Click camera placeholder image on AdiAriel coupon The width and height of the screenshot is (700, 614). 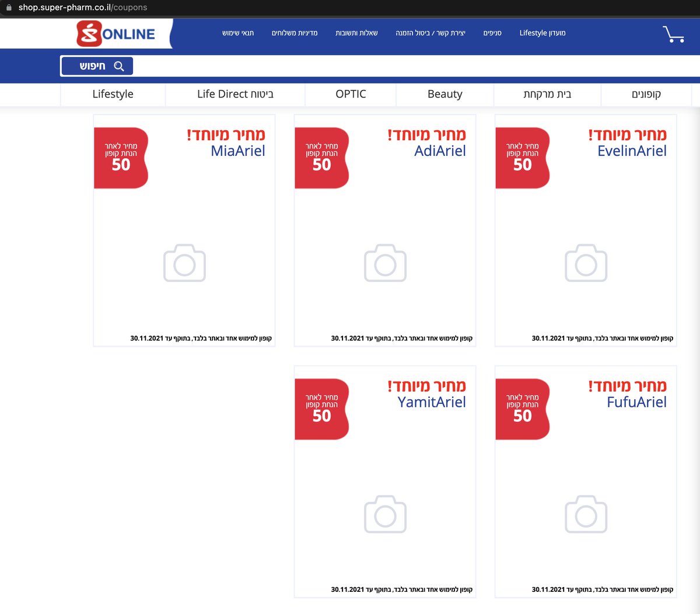pyautogui.click(x=385, y=263)
